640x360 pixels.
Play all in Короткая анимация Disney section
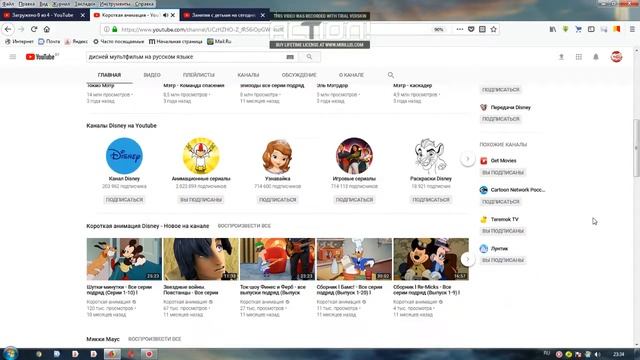pos(244,226)
